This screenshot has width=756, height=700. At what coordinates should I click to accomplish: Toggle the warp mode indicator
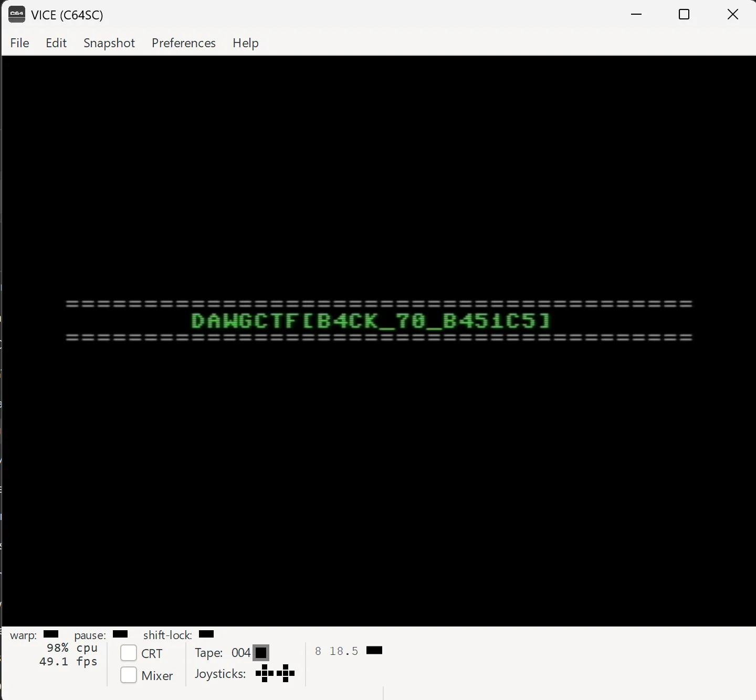click(51, 634)
